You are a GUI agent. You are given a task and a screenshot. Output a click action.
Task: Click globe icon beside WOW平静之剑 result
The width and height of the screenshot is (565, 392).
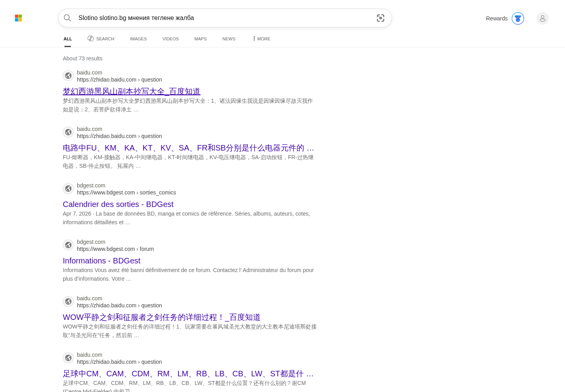pos(68,301)
